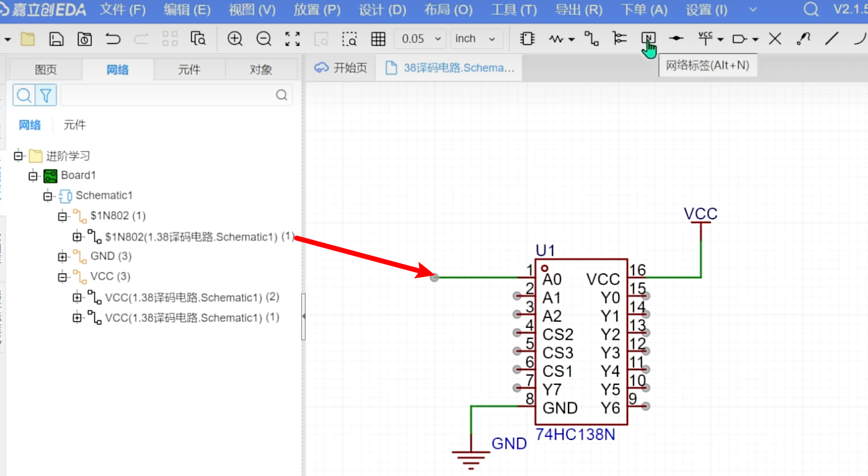868x476 pixels.
Task: Click the Save floppy disk icon
Action: coord(56,39)
